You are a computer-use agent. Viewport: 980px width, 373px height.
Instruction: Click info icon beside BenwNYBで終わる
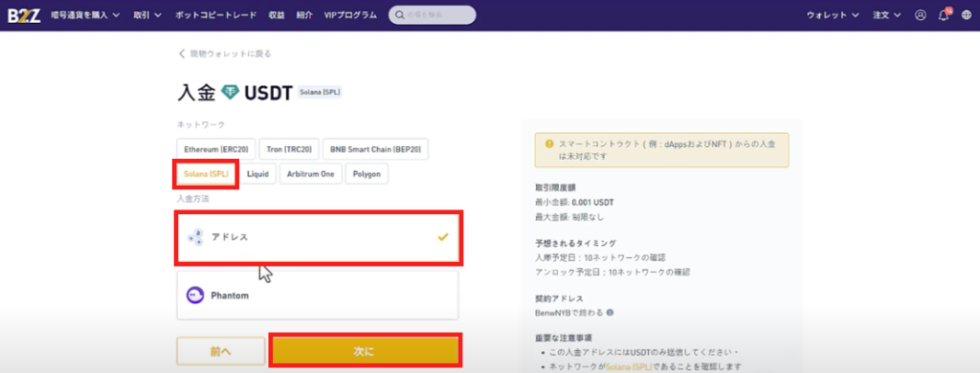coord(610,312)
